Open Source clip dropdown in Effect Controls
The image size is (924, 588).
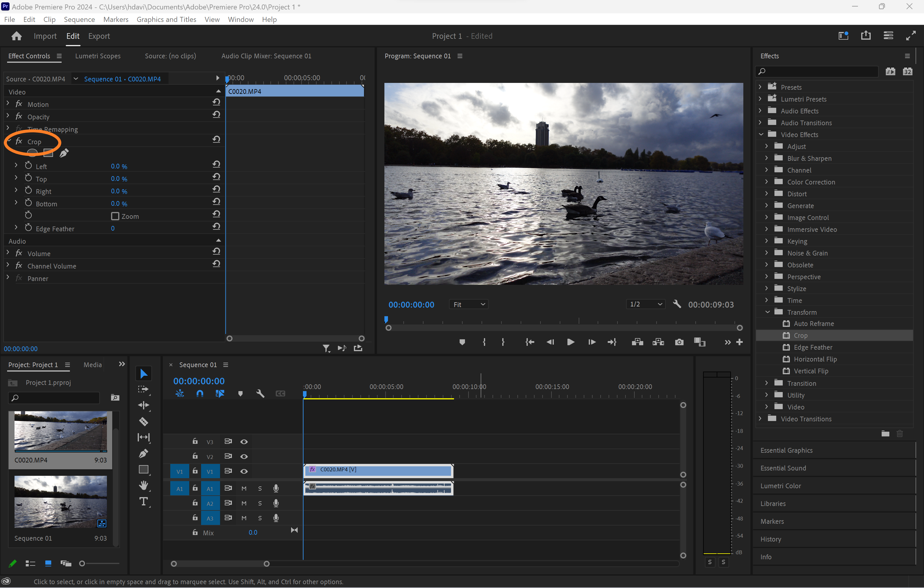pos(76,79)
